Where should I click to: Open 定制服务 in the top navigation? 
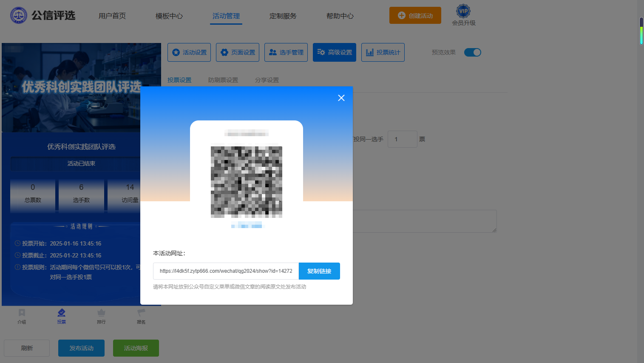pyautogui.click(x=283, y=16)
